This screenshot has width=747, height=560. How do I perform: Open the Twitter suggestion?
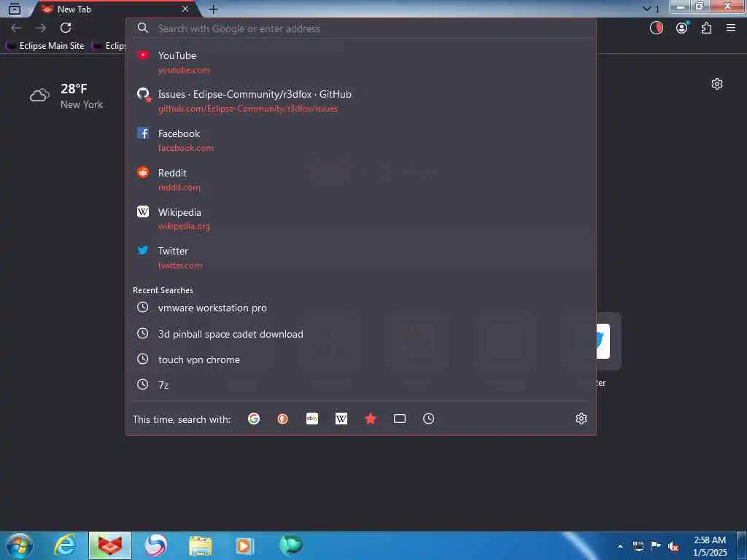tap(360, 257)
